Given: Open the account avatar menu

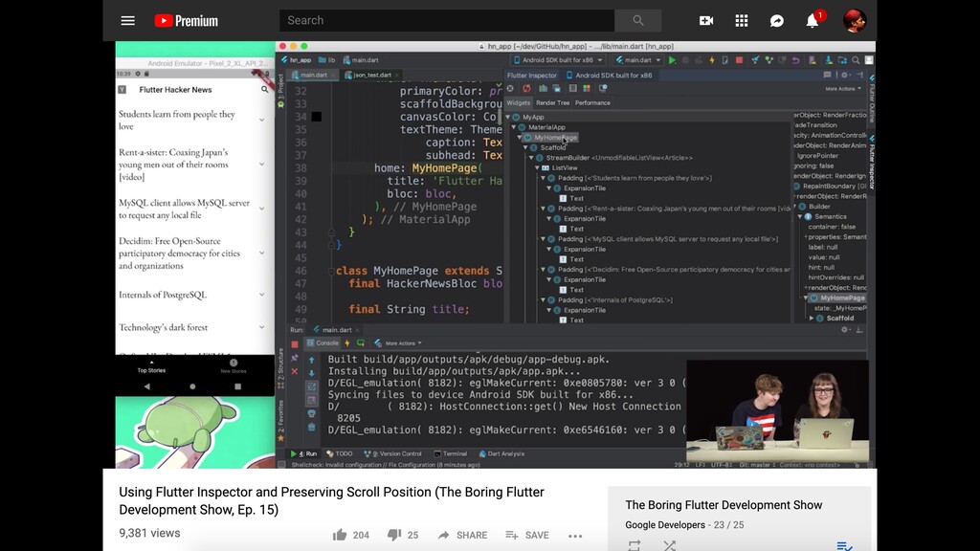Looking at the screenshot, I should [x=854, y=21].
